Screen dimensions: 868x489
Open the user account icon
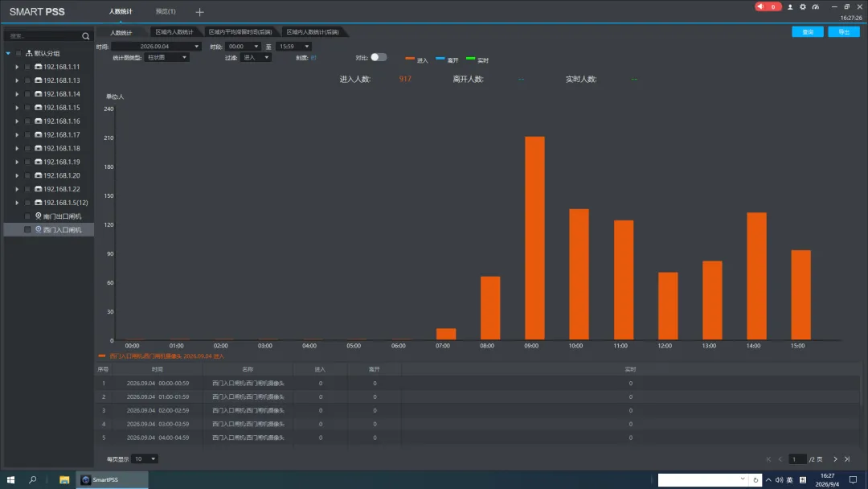[x=790, y=6]
